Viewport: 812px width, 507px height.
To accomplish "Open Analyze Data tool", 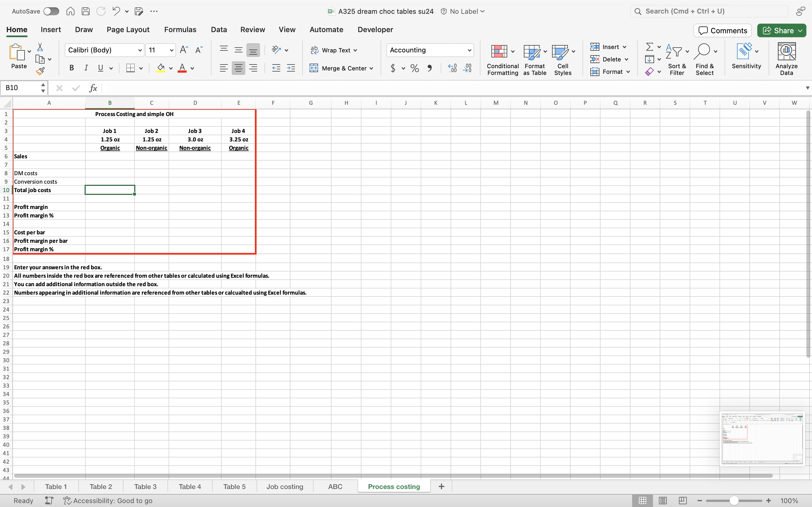I will 786,59.
